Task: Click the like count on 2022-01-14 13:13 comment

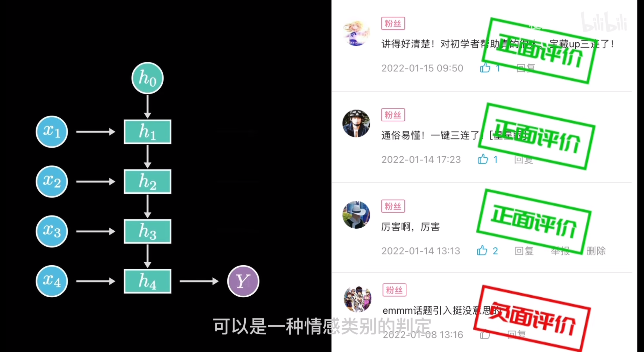Action: pyautogui.click(x=495, y=251)
